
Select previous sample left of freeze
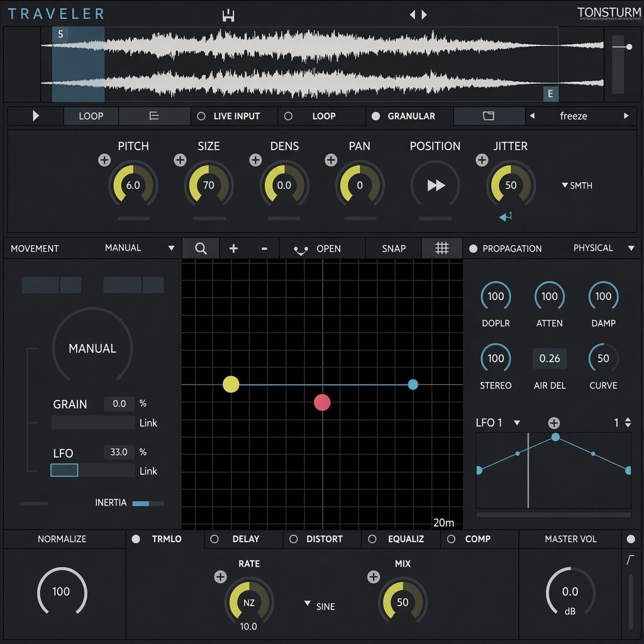point(532,116)
